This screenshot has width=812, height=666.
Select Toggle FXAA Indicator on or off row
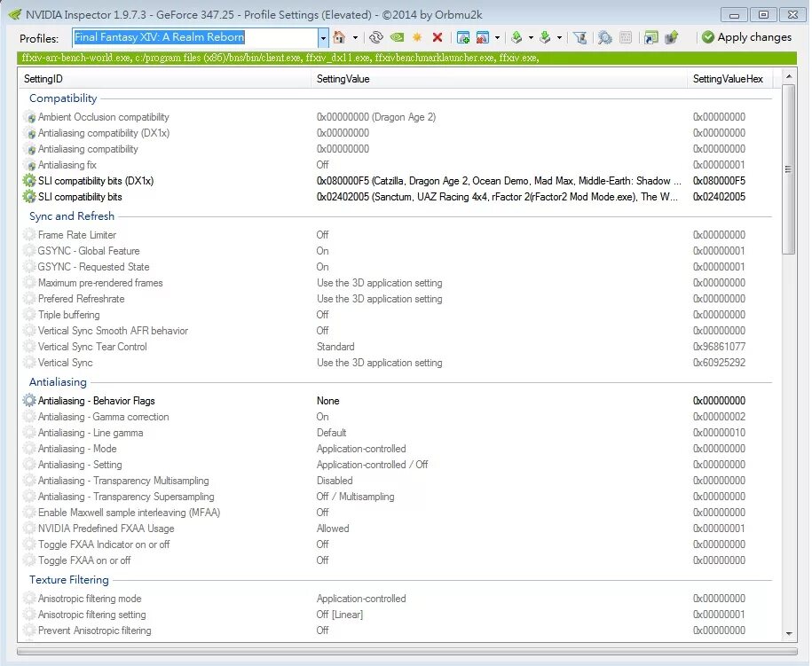pyautogui.click(x=396, y=545)
